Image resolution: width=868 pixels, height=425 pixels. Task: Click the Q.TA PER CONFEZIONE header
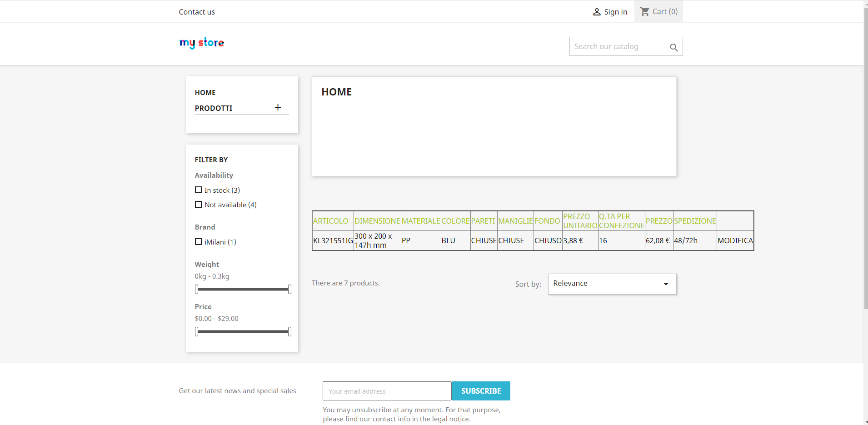click(621, 221)
